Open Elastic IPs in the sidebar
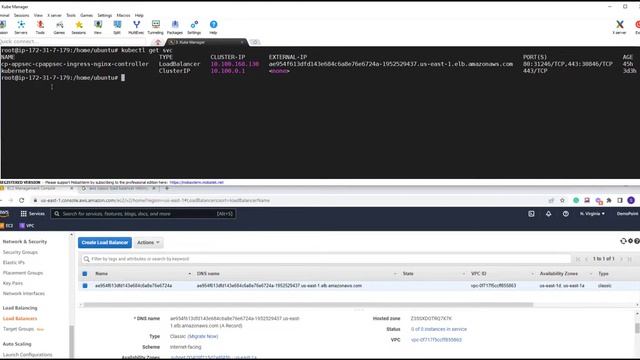 click(14, 262)
